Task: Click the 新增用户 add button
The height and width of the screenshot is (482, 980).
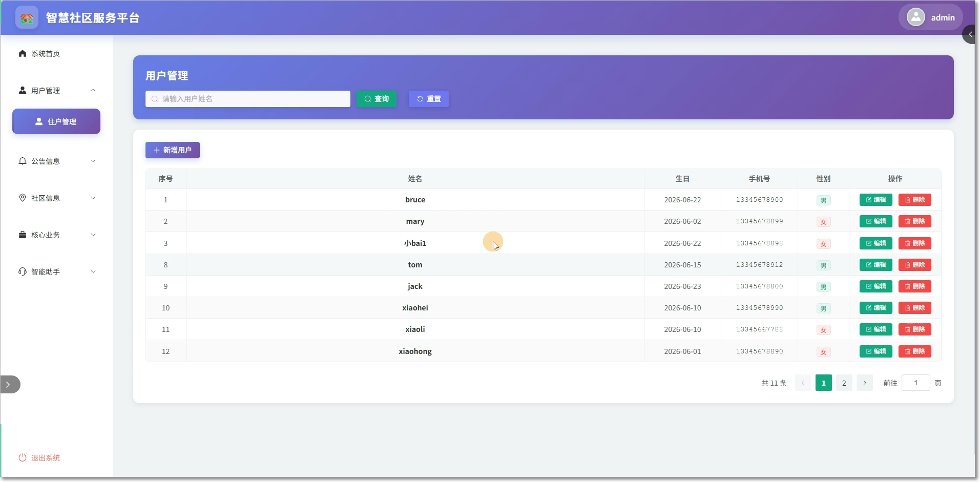Action: tap(173, 150)
